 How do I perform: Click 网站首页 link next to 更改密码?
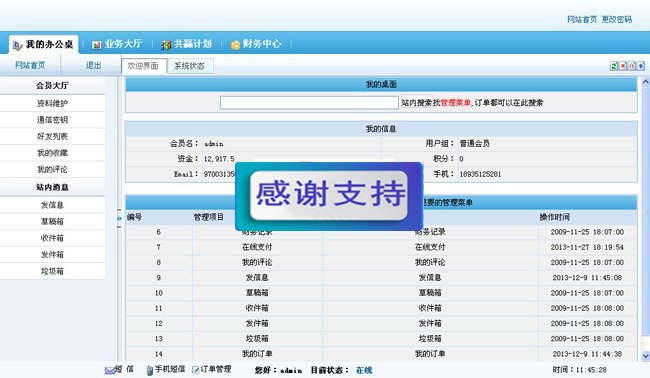(x=582, y=19)
